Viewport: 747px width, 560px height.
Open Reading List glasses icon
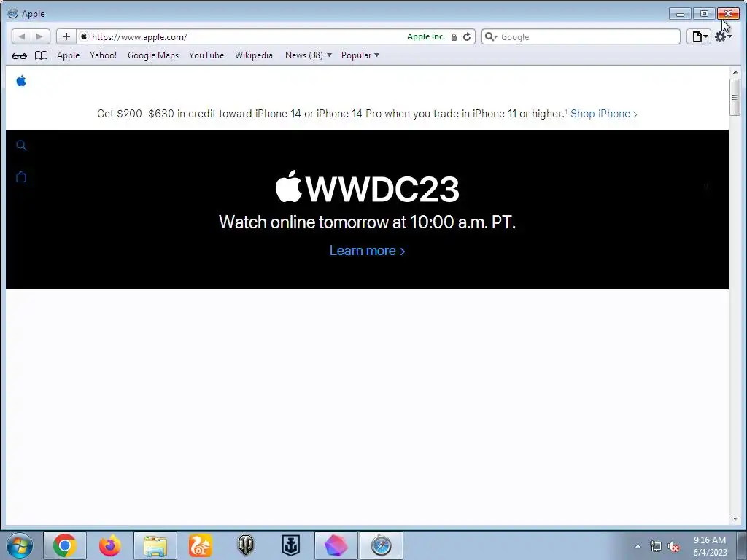click(19, 55)
